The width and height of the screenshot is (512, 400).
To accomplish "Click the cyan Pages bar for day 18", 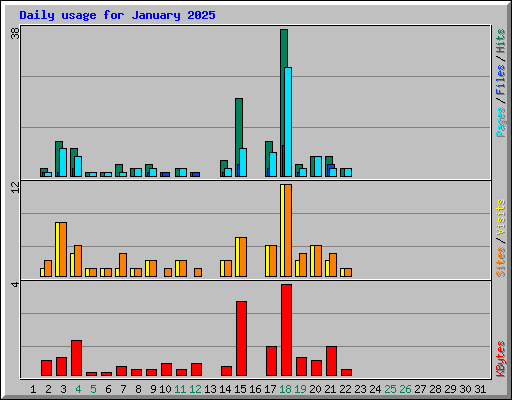I will click(x=288, y=122).
